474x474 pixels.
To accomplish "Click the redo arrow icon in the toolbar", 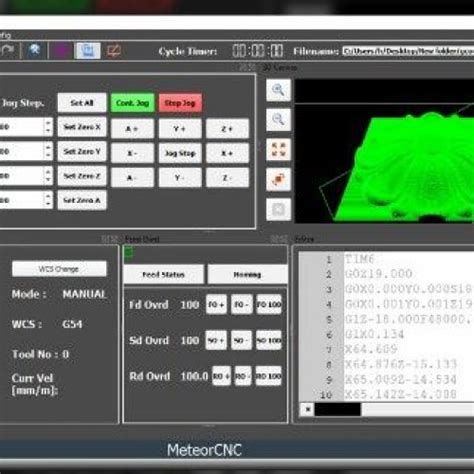I will point(7,51).
